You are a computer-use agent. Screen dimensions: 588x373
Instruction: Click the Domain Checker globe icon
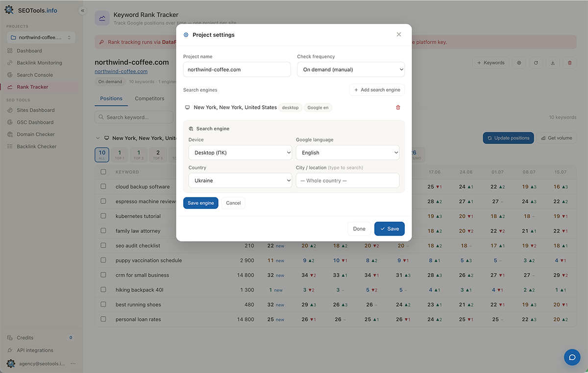point(10,134)
